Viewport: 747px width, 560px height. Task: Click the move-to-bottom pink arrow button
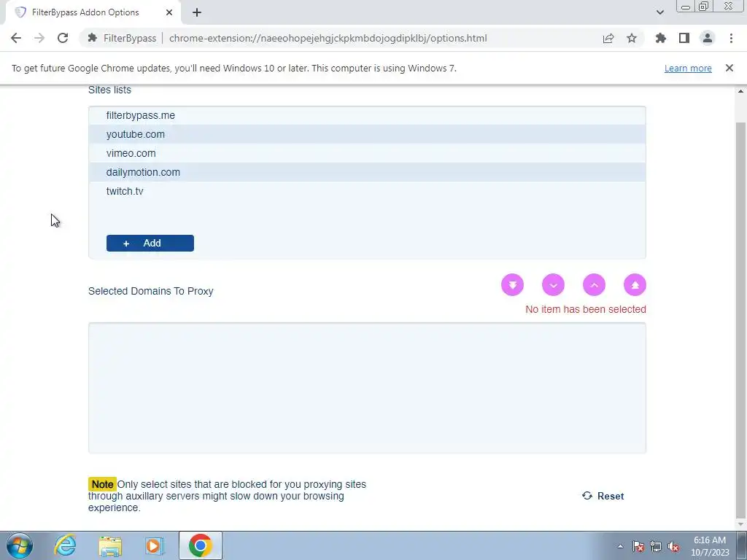click(x=512, y=285)
